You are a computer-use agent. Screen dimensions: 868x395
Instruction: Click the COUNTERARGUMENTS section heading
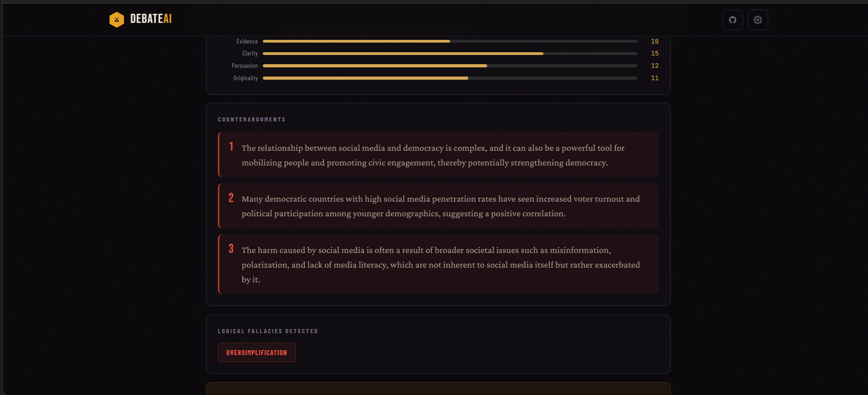(251, 120)
